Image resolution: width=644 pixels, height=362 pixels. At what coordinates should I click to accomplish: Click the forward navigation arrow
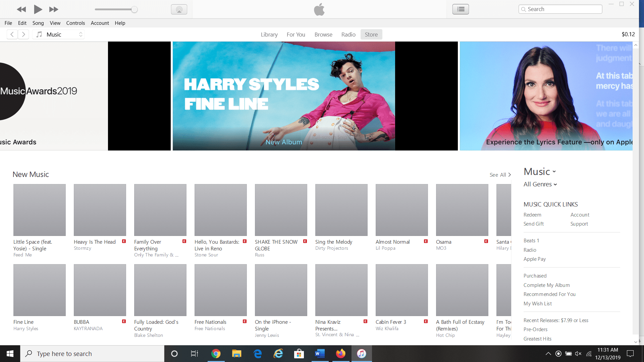[23, 34]
